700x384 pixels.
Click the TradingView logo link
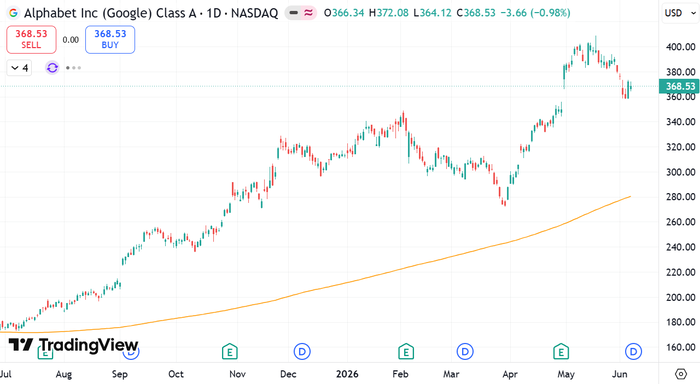click(73, 345)
